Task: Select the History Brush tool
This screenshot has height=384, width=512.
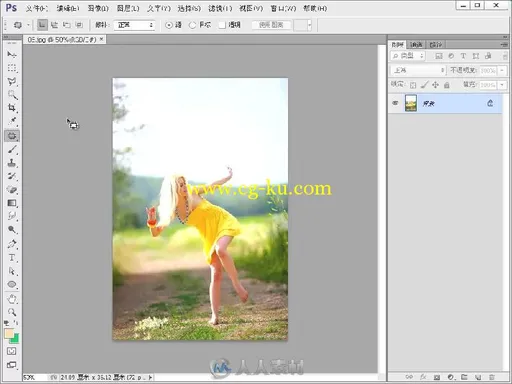Action: click(12, 176)
